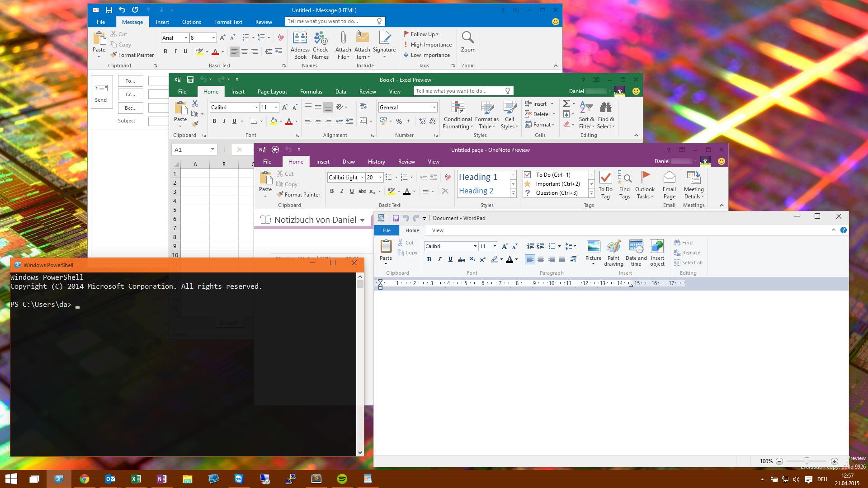The width and height of the screenshot is (868, 488).
Task: Open Arial font dropdown in Outlook
Action: coord(186,38)
